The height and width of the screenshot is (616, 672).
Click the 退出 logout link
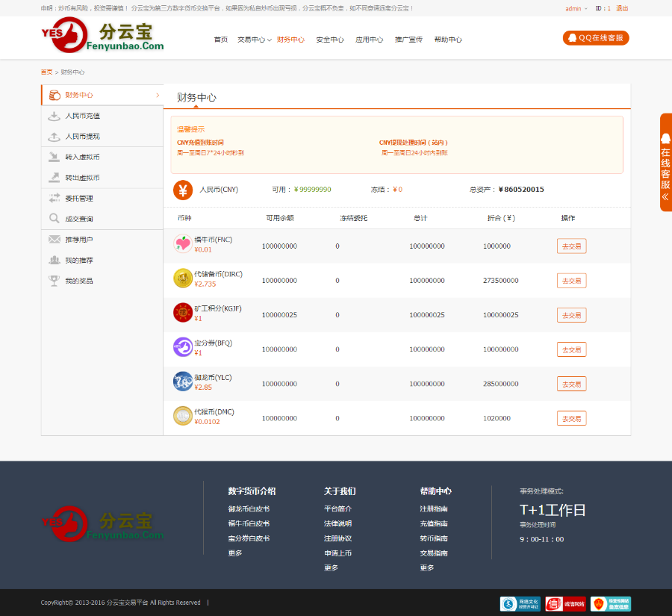pos(622,8)
